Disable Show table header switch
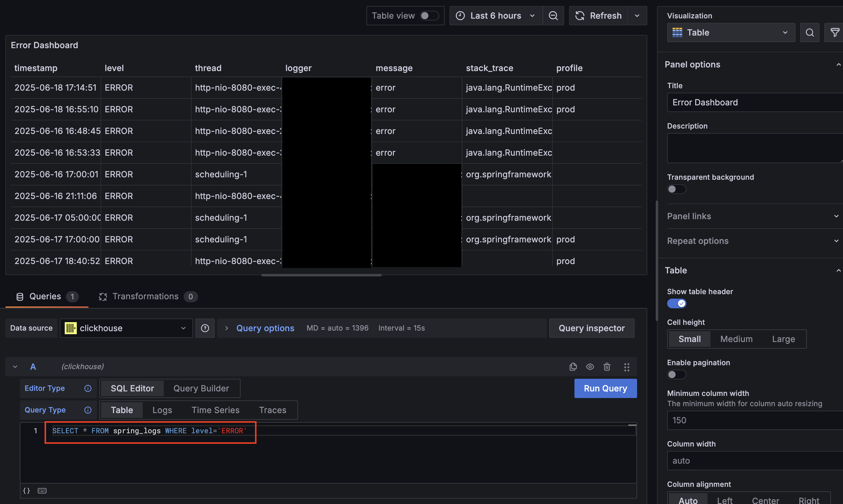 point(676,303)
